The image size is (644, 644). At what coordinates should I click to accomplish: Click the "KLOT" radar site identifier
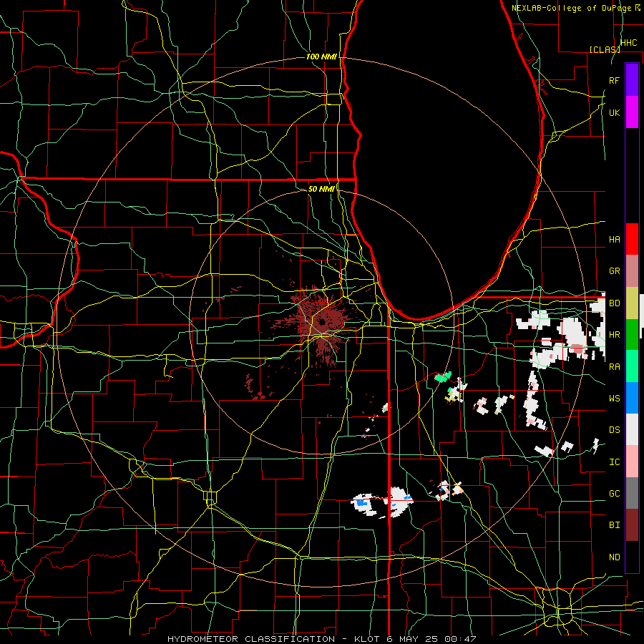(x=366, y=639)
